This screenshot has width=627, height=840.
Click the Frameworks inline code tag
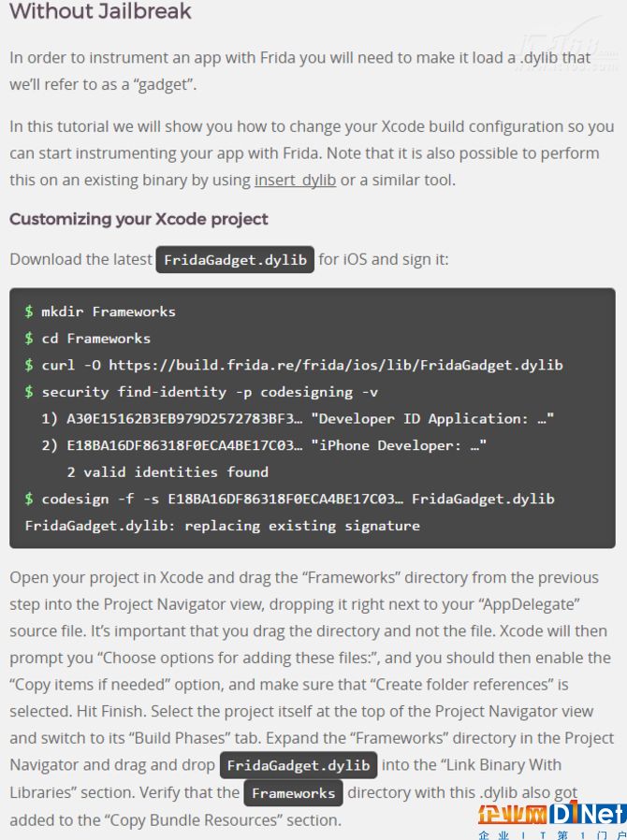tap(294, 793)
